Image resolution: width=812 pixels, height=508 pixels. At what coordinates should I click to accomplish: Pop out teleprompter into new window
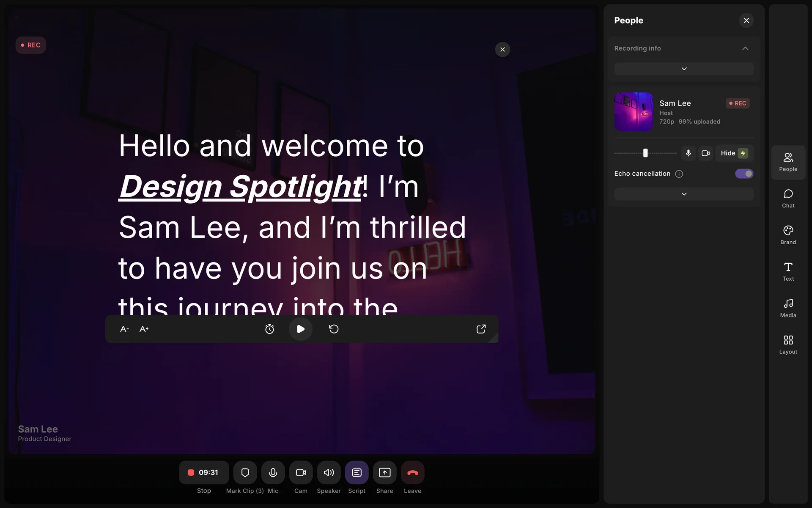point(481,329)
